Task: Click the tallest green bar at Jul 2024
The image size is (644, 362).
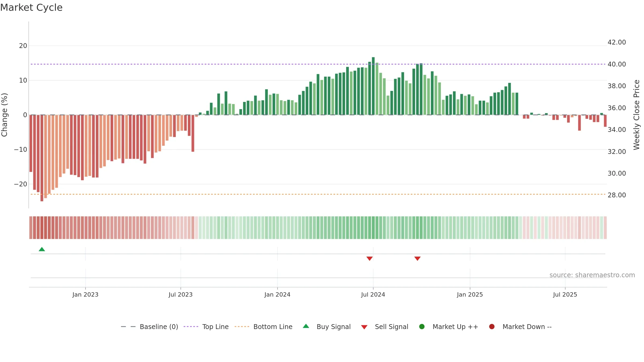Action: click(373, 86)
